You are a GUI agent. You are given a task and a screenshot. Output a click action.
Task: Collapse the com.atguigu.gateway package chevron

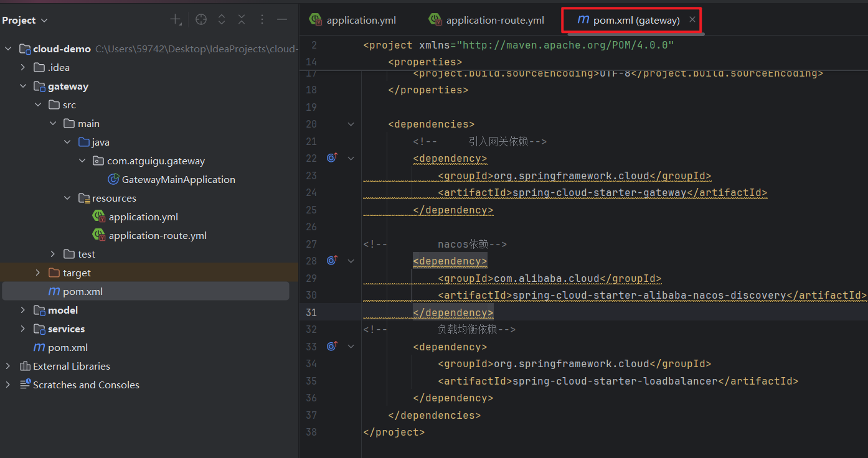click(x=83, y=161)
